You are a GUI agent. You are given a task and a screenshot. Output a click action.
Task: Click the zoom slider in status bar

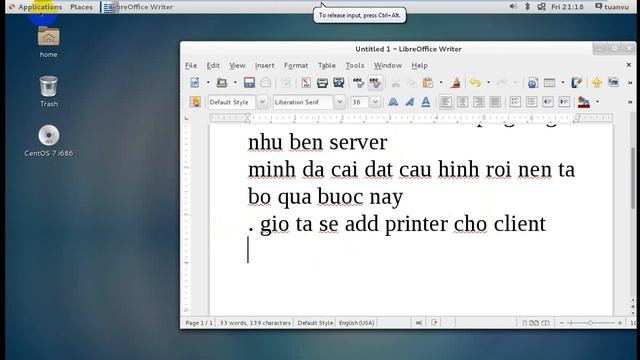click(590, 323)
